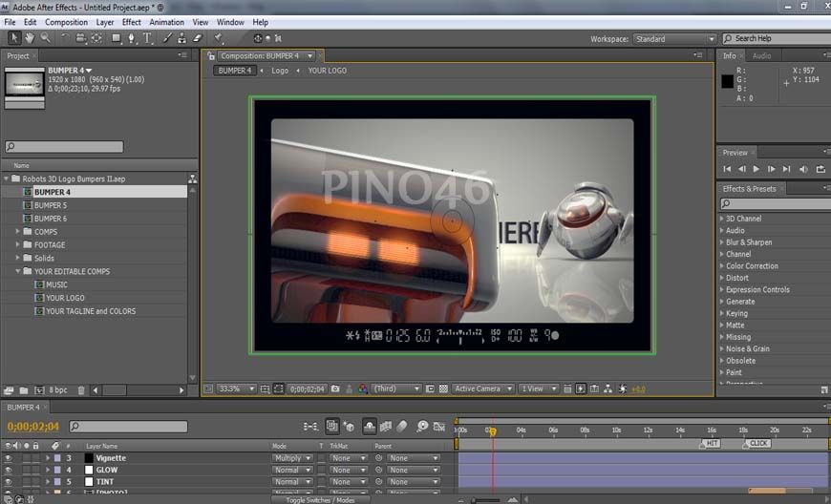Open graph editor in timeline
The width and height of the screenshot is (831, 504).
coord(438,426)
